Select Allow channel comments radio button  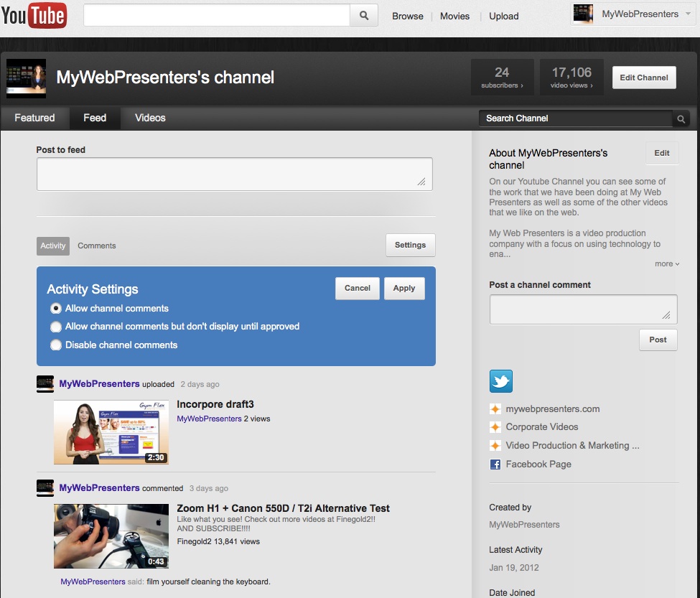point(56,309)
